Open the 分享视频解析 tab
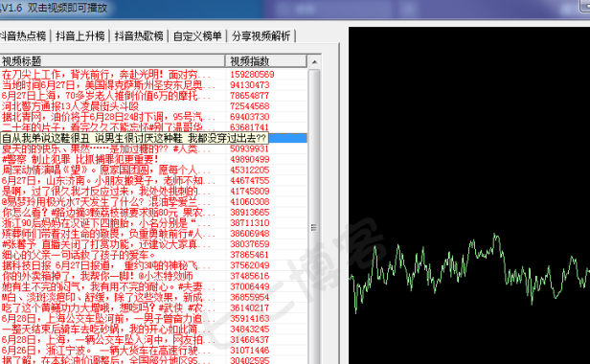The image size is (590, 364). (261, 36)
